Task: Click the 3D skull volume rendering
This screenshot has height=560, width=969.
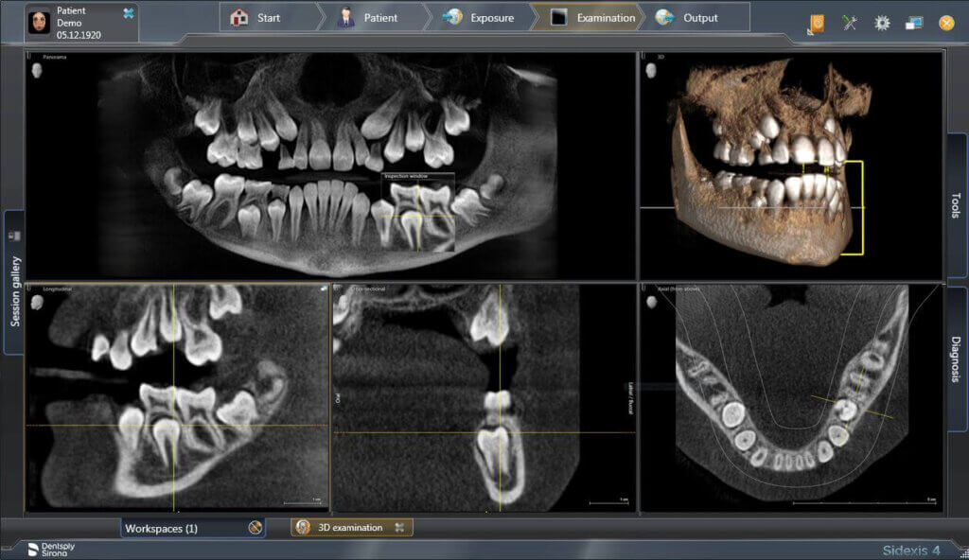Action: click(x=772, y=162)
